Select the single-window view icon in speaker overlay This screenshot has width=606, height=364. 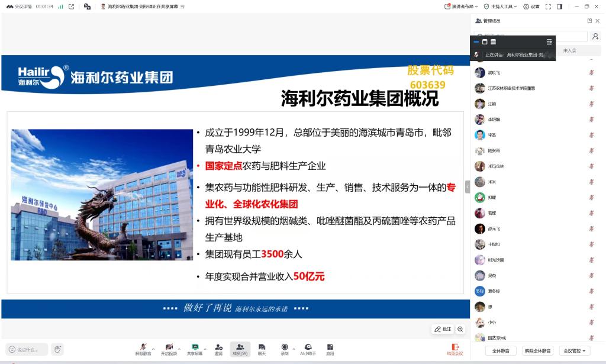pos(485,42)
